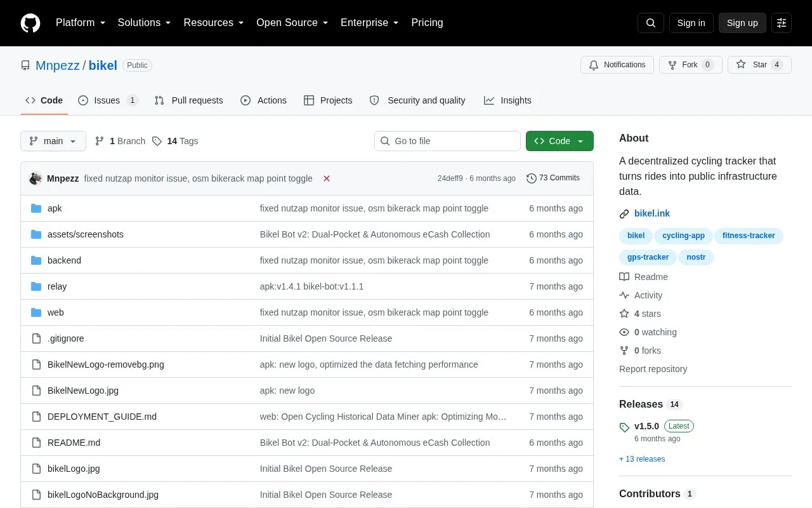Open the DEPLOYMENT_GUIDE.md file
This screenshot has width=812, height=508.
102,417
